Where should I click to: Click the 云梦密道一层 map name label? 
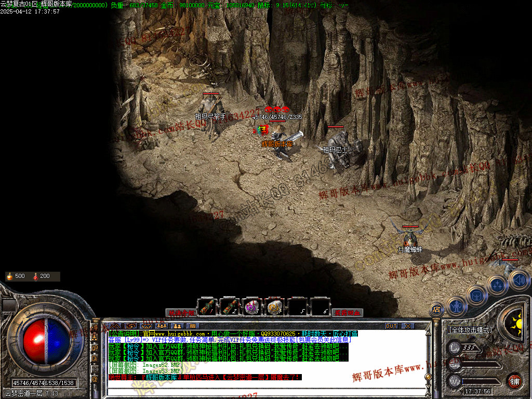pos(23,394)
